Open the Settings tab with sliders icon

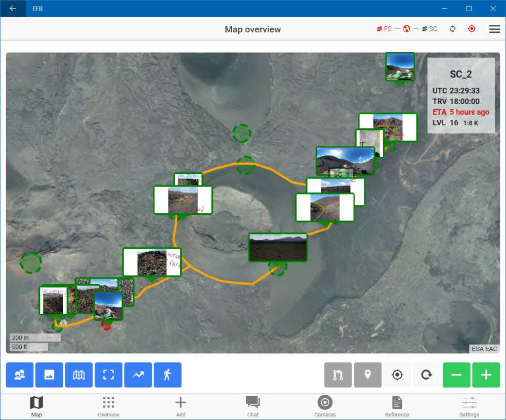[x=469, y=406]
